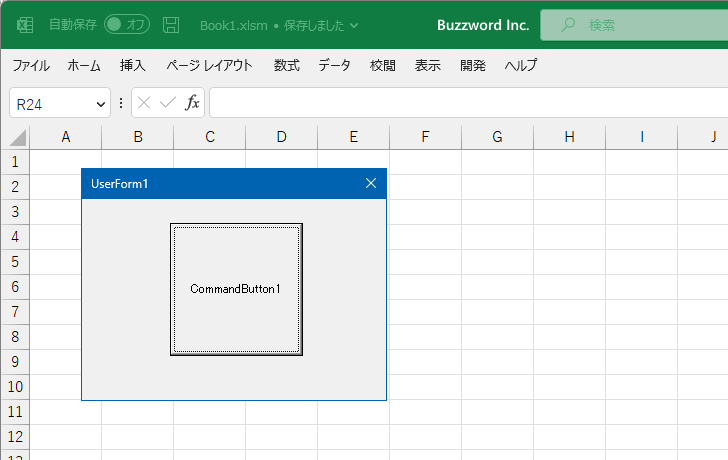Click the Excel app icon in title bar

25,25
